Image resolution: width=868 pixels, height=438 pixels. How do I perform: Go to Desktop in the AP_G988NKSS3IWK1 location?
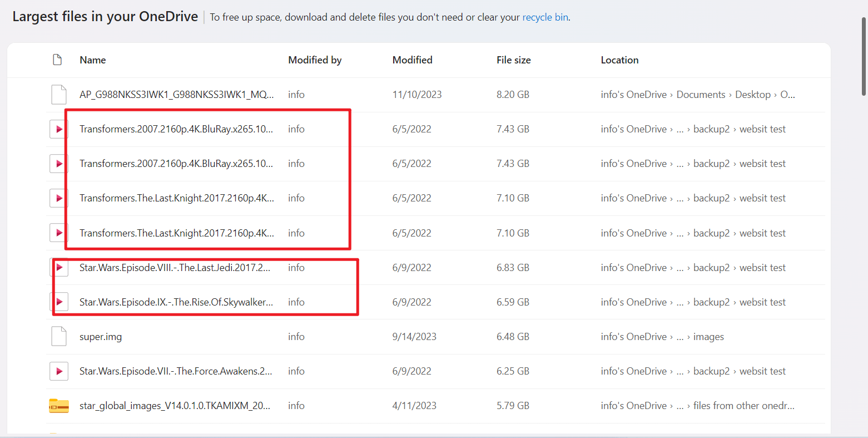click(753, 95)
